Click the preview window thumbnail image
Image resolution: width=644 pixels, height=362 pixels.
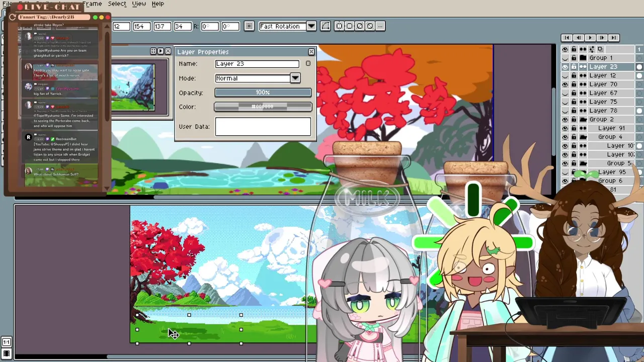coord(133,87)
